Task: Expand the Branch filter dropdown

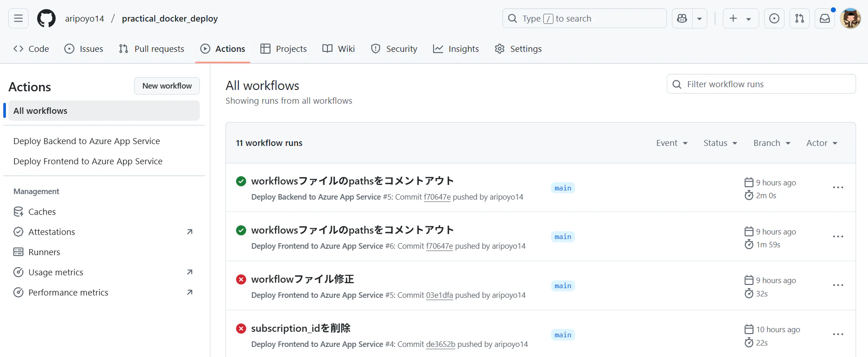Action: coord(772,143)
